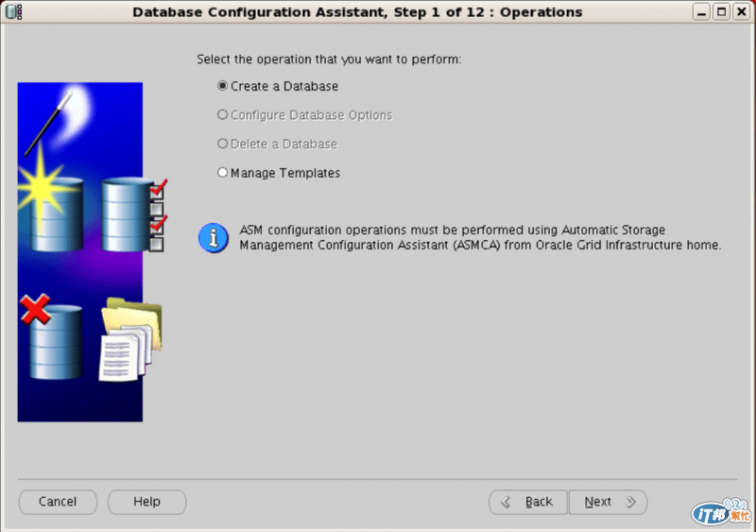The height and width of the screenshot is (532, 756).
Task: Click the blue information icon
Action: click(x=214, y=238)
